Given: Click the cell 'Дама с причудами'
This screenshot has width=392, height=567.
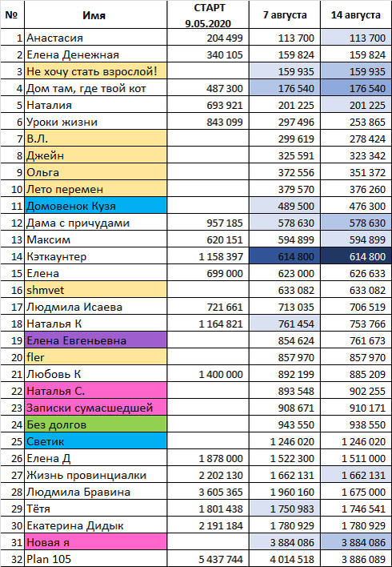Looking at the screenshot, I should (x=95, y=223).
